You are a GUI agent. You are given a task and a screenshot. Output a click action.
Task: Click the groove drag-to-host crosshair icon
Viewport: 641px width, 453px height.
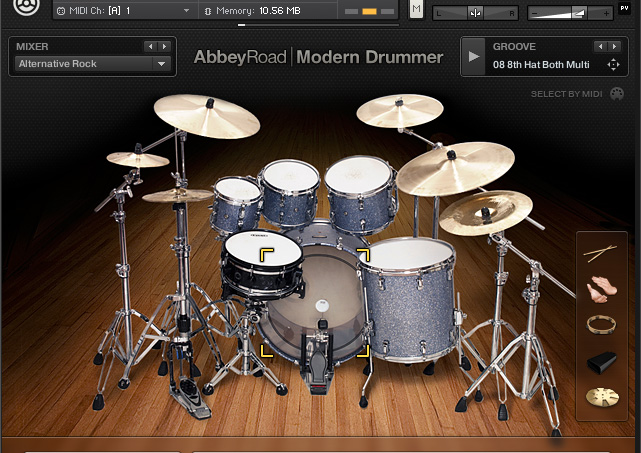613,65
